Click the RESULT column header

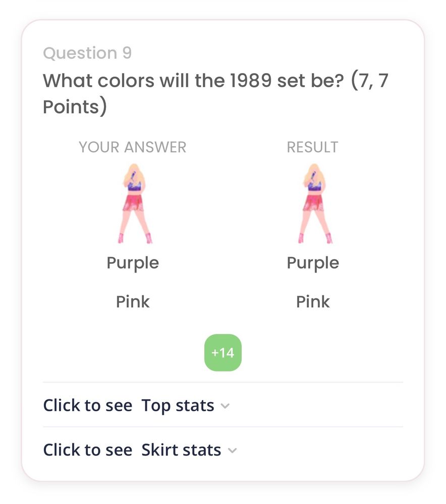point(312,147)
